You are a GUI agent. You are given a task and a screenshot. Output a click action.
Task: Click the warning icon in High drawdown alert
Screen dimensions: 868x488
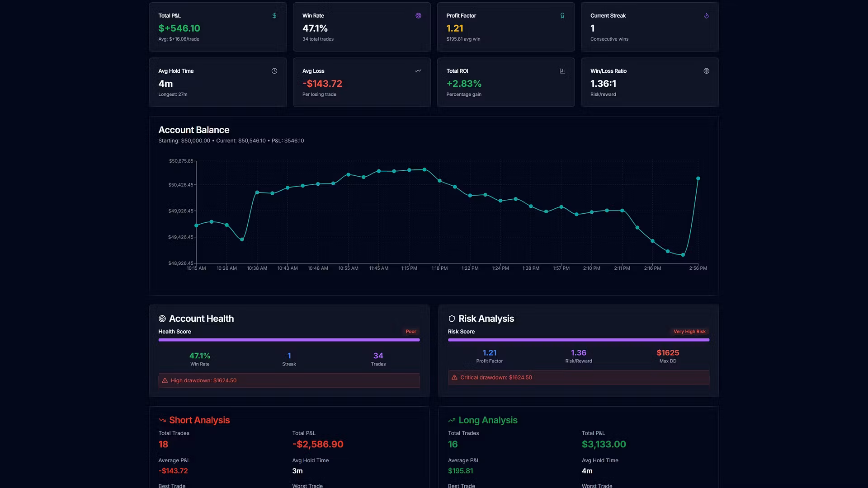pos(165,381)
